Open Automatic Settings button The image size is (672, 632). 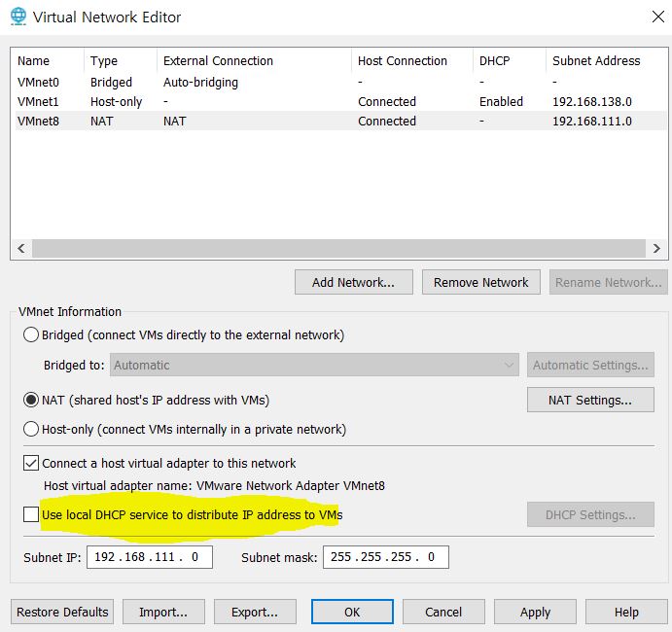tap(590, 365)
